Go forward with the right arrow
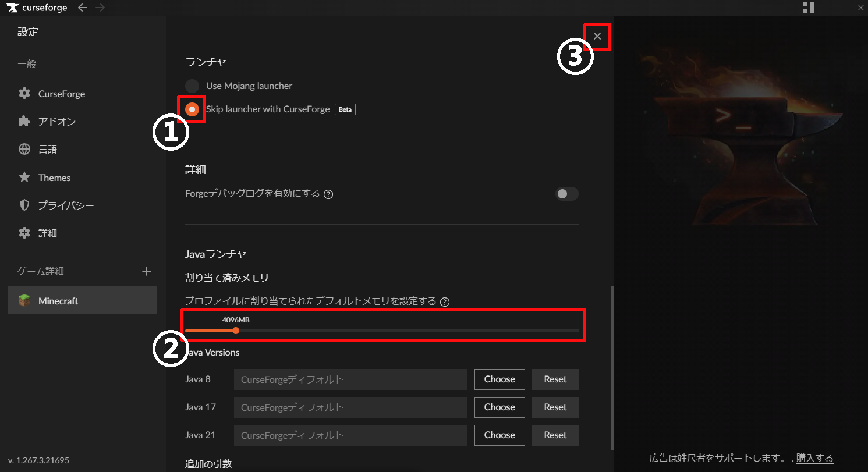 100,8
